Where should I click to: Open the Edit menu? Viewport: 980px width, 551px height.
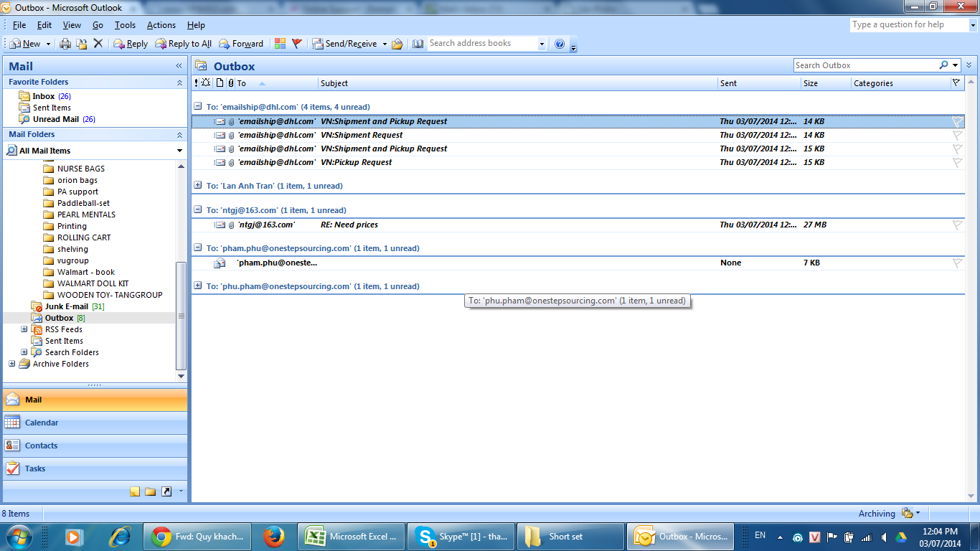pos(44,25)
